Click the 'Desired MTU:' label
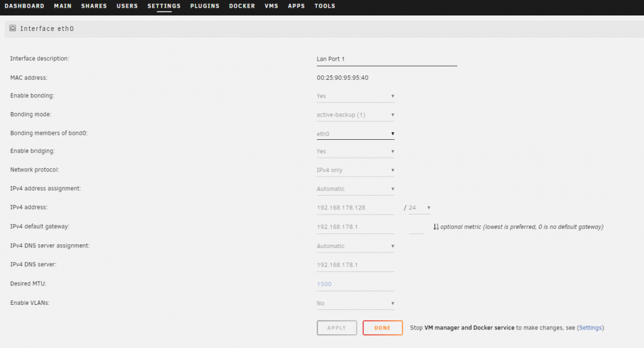 click(28, 284)
